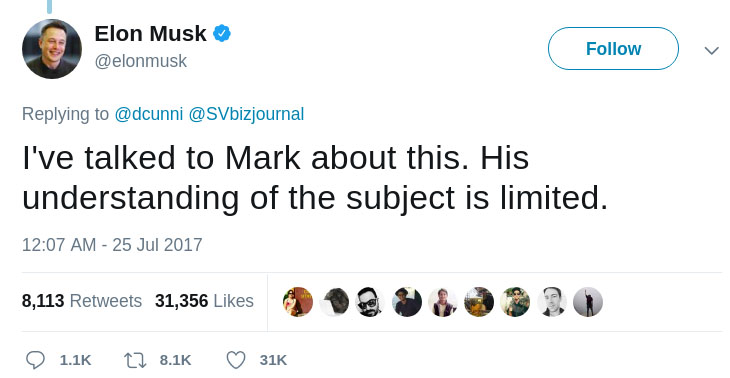Open the @SVbizjournal profile link
The width and height of the screenshot is (730, 378).
[x=246, y=114]
